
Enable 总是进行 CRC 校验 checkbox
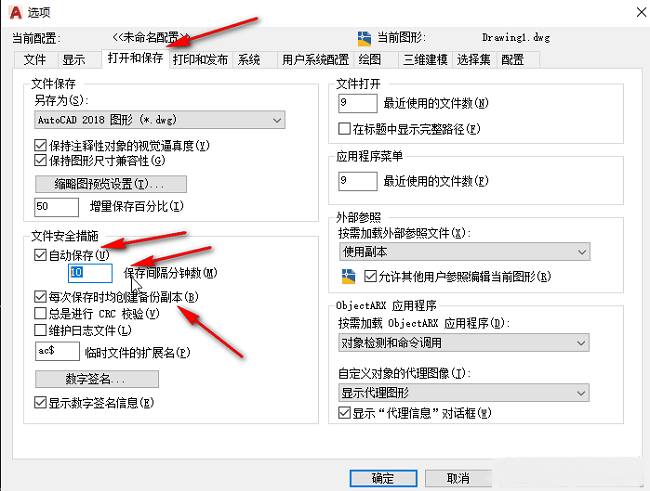point(40,313)
